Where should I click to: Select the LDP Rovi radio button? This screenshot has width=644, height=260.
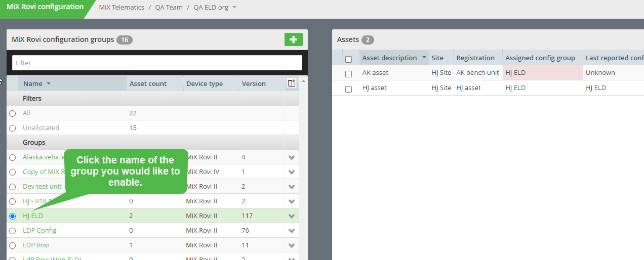13,245
